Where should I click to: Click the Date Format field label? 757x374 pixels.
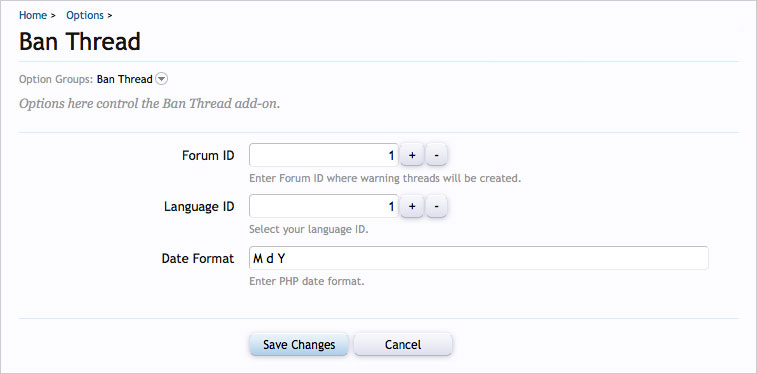tap(198, 258)
